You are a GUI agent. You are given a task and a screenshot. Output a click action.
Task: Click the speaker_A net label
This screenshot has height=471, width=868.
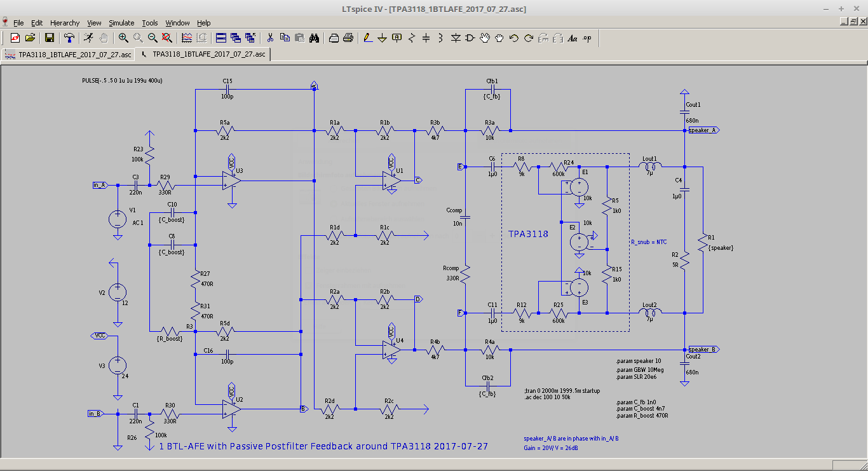pyautogui.click(x=703, y=130)
